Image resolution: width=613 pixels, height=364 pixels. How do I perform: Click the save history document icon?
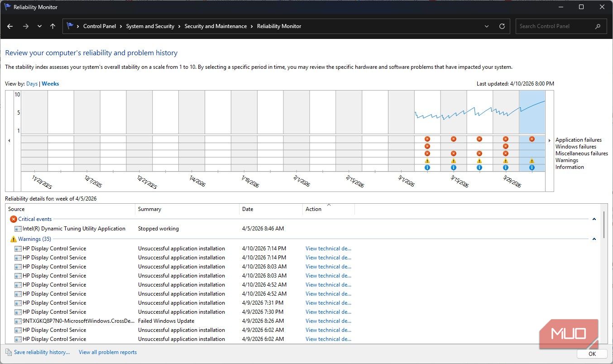[9, 352]
